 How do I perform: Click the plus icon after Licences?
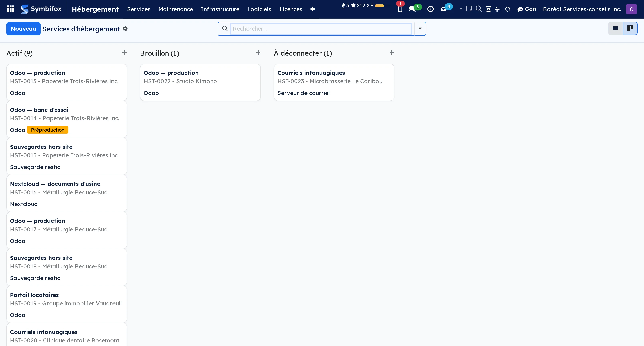click(313, 9)
